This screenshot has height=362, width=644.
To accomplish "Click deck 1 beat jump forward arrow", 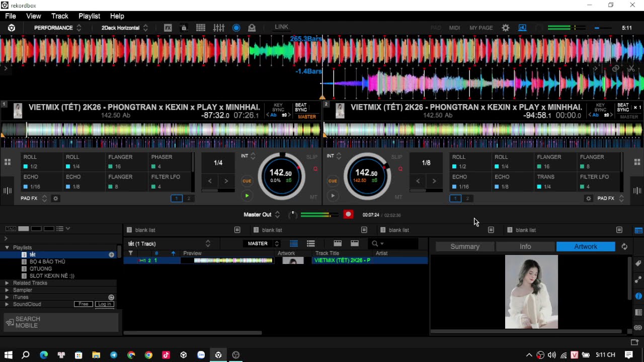I will click(x=226, y=181).
